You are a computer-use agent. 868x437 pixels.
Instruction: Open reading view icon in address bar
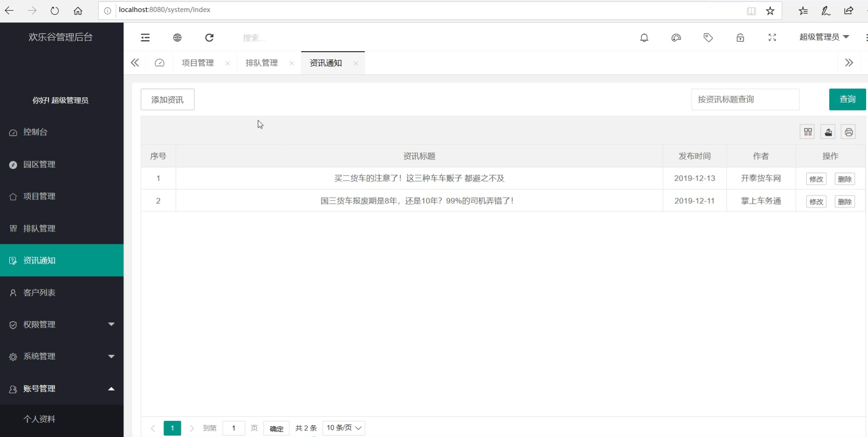751,11
